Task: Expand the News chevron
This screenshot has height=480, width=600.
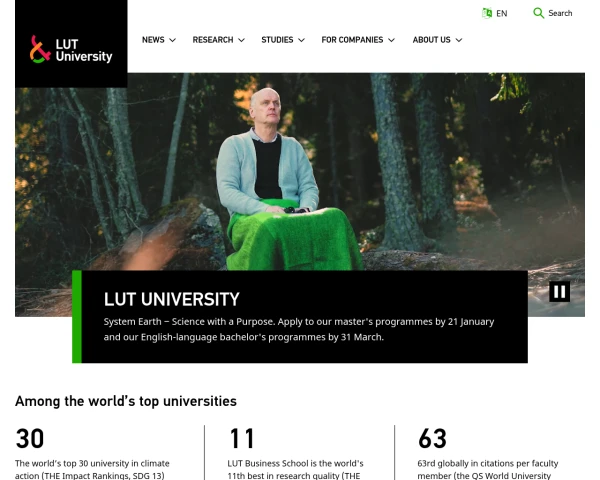Action: 173,40
